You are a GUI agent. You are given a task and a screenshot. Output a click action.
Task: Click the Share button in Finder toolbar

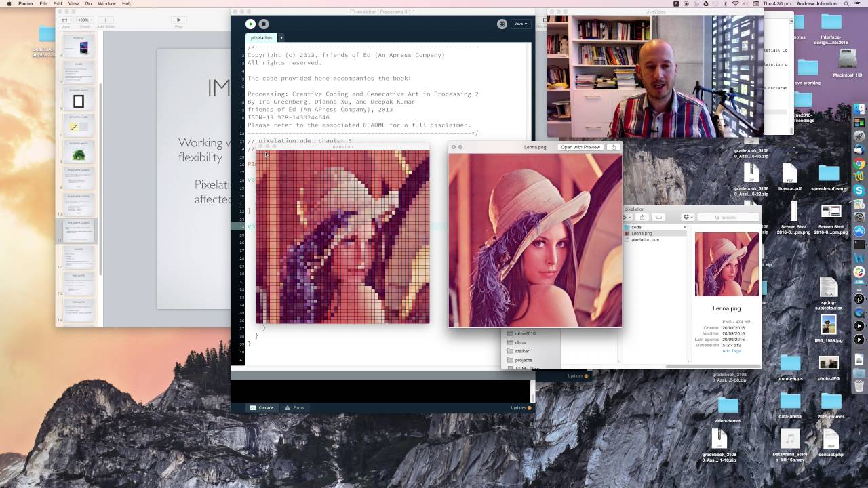(642, 217)
